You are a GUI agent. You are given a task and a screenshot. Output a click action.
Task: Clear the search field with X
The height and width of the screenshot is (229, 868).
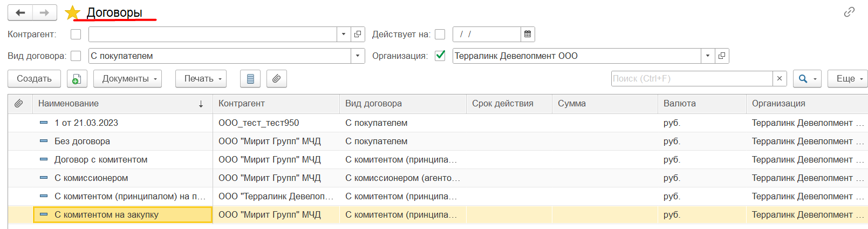point(780,79)
